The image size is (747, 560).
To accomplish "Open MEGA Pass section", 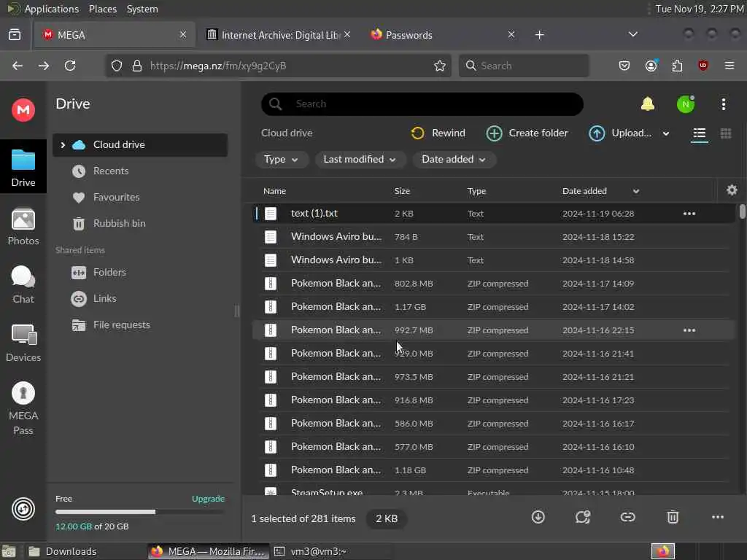I will point(23,408).
